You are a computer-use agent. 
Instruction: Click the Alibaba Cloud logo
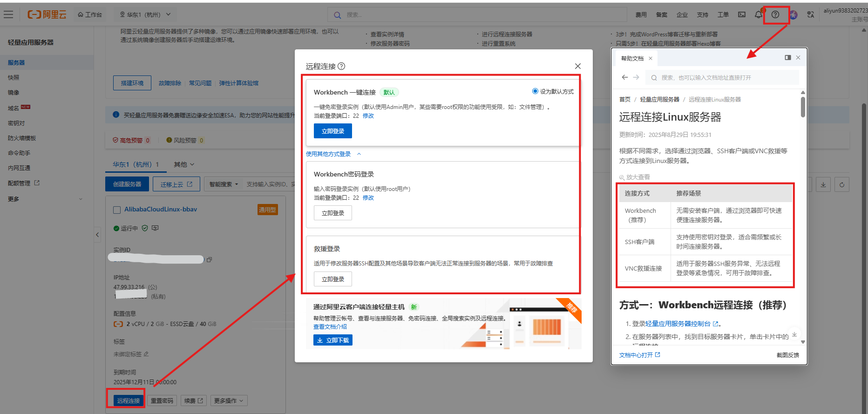[47, 14]
